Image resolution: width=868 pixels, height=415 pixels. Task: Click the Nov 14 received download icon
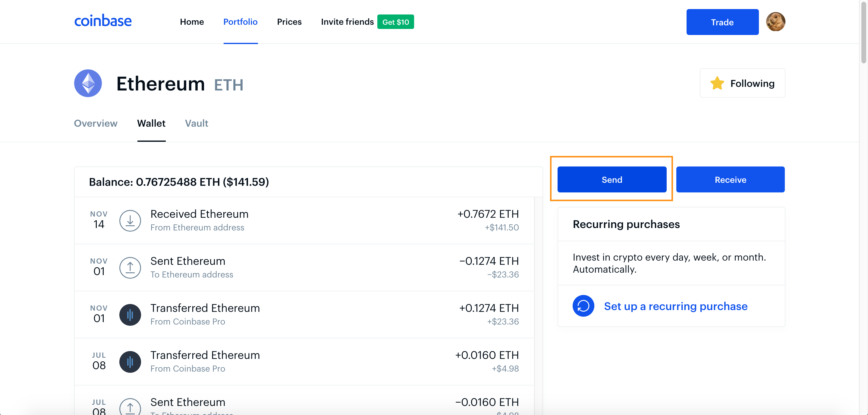[130, 220]
